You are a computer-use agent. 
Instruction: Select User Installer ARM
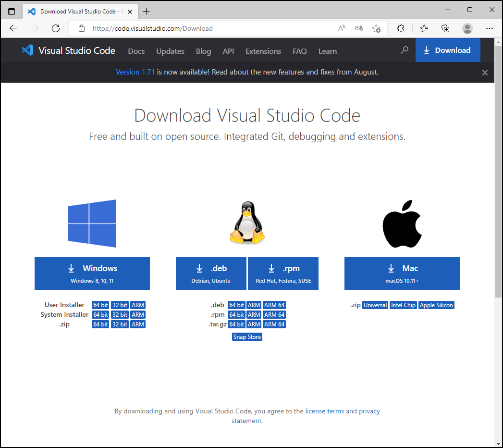138,305
